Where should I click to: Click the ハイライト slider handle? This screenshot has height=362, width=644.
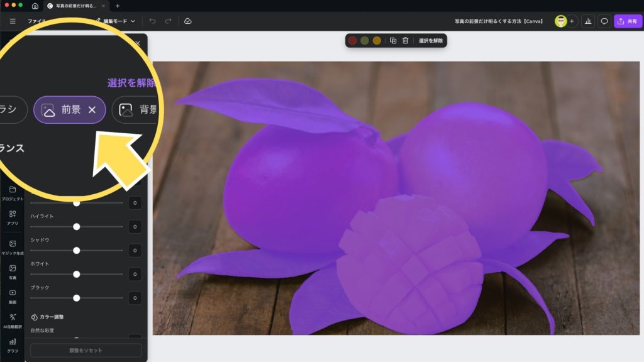point(77,226)
